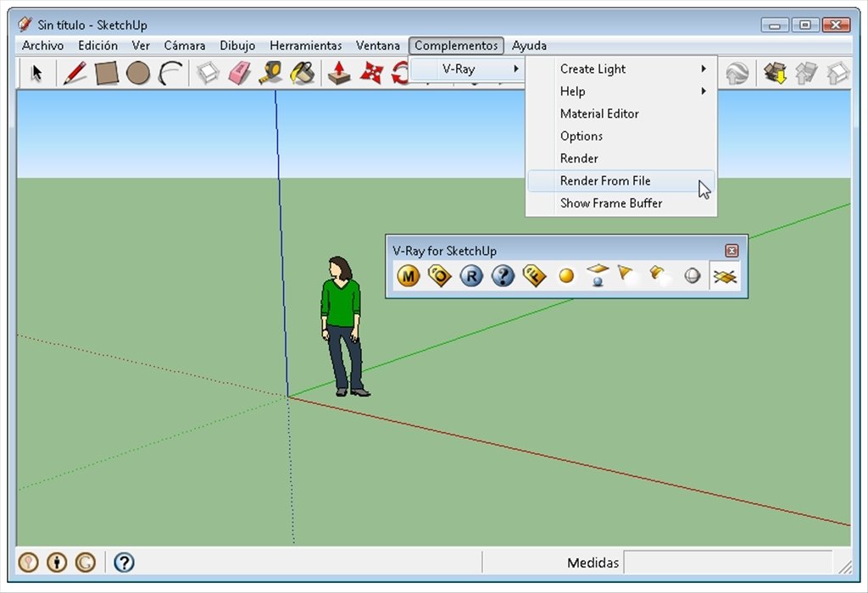Expand the V-Ray Help submenu

pos(621,91)
